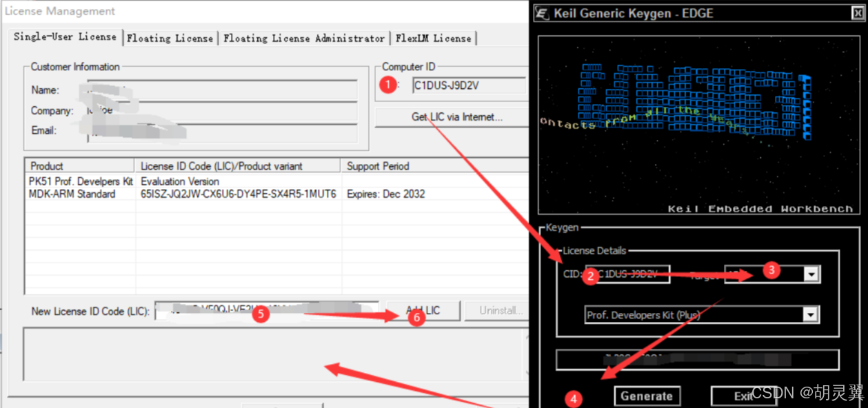The height and width of the screenshot is (408, 868).
Task: Click the New License ID Code field
Action: tap(266, 311)
